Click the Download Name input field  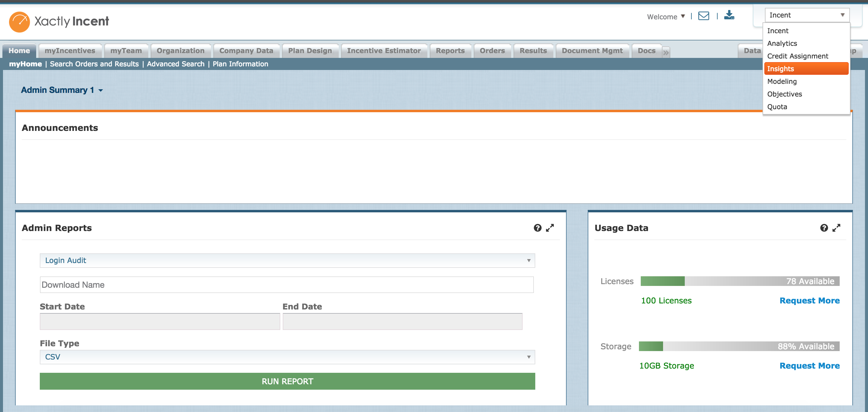(286, 285)
